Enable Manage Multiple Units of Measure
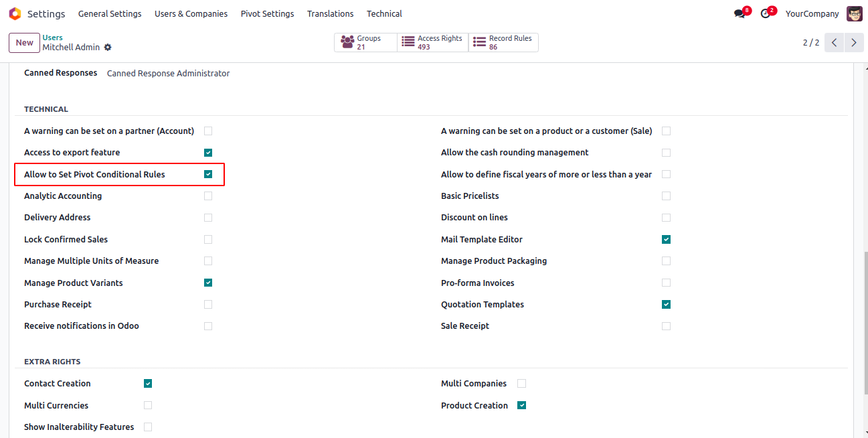 (208, 261)
